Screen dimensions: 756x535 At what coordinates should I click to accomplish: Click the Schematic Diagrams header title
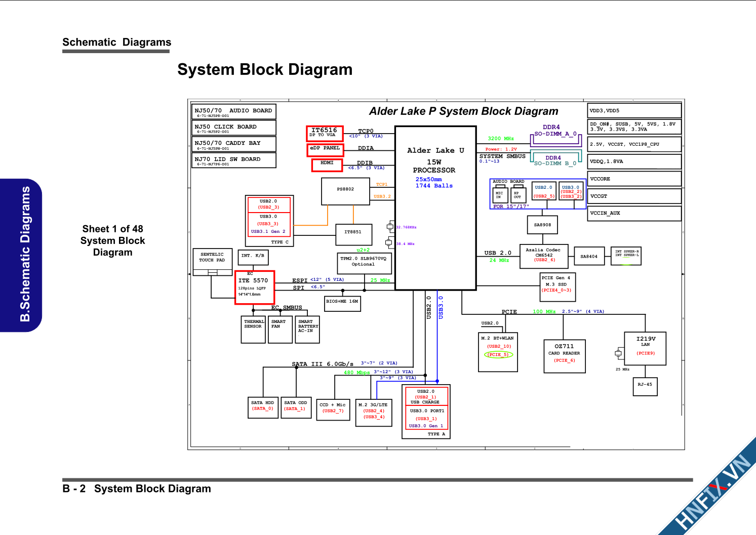116,43
